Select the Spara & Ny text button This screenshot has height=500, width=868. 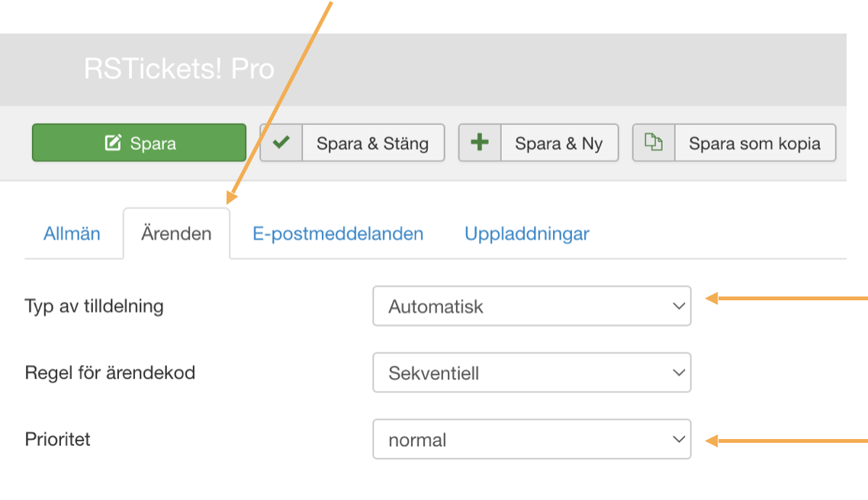click(559, 143)
